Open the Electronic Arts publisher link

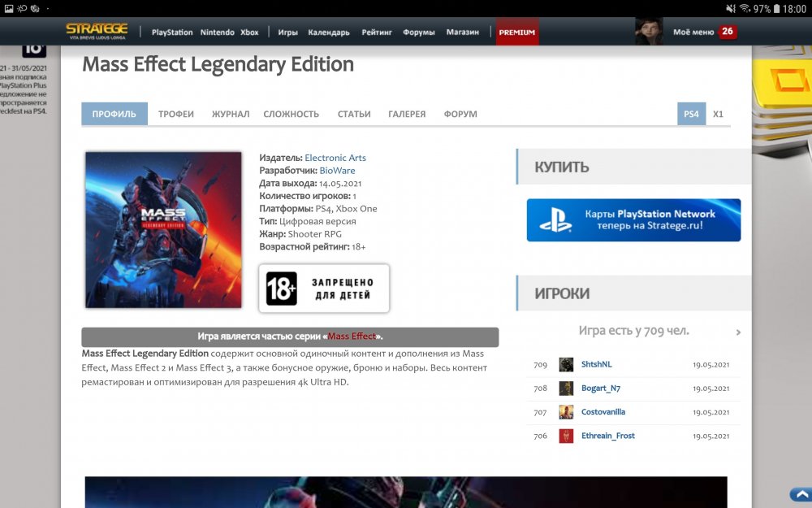[x=335, y=158]
